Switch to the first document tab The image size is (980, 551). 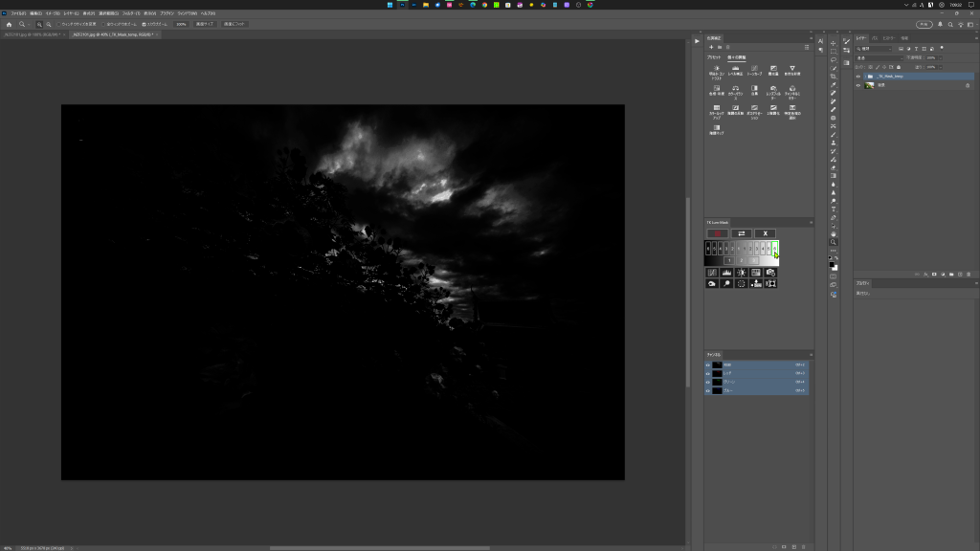[31, 34]
